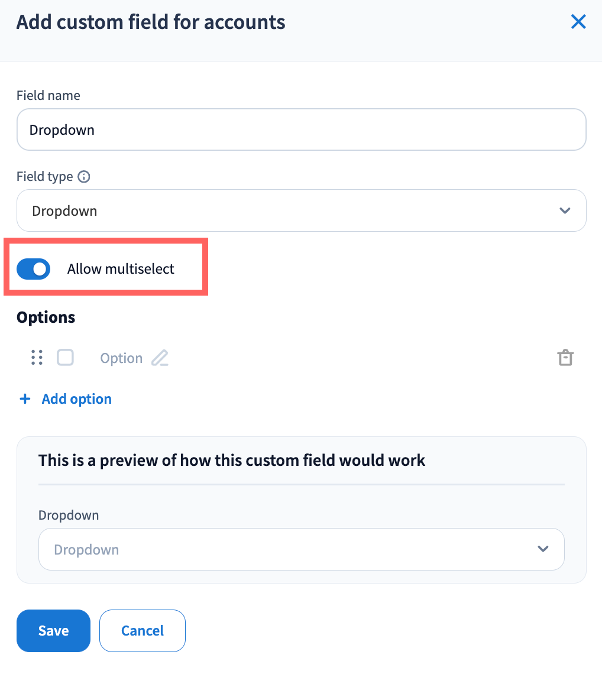Focus the Field name text input

(x=301, y=130)
